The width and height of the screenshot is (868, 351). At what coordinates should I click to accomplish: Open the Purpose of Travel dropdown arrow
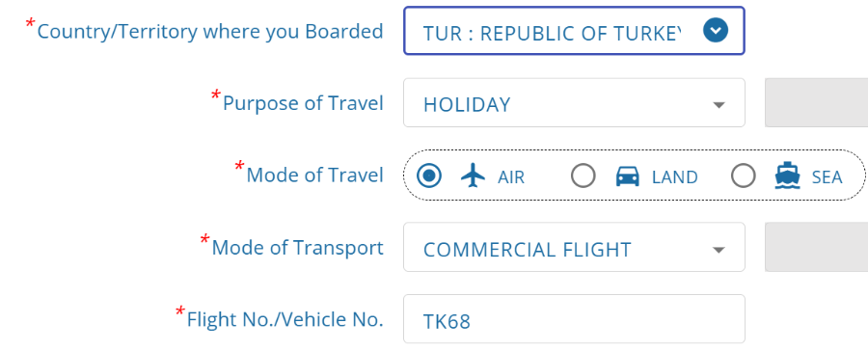pyautogui.click(x=719, y=105)
